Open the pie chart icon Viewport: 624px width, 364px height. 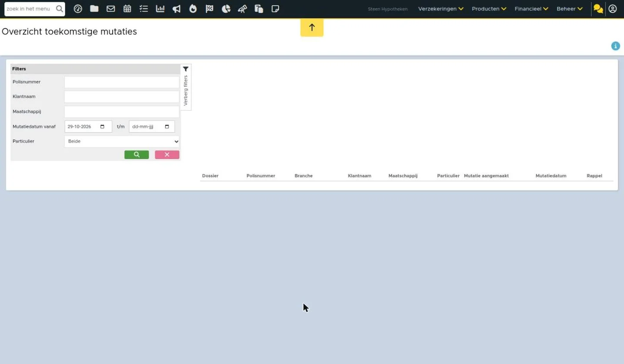(226, 9)
